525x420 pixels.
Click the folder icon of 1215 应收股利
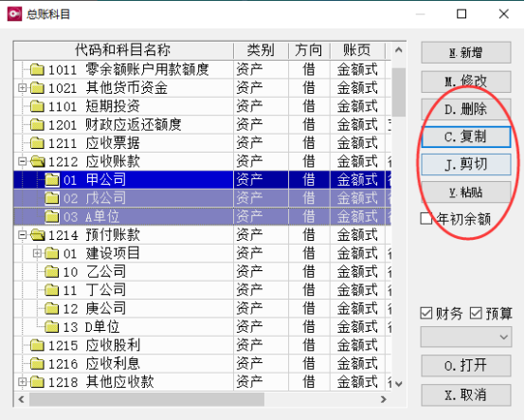37,345
